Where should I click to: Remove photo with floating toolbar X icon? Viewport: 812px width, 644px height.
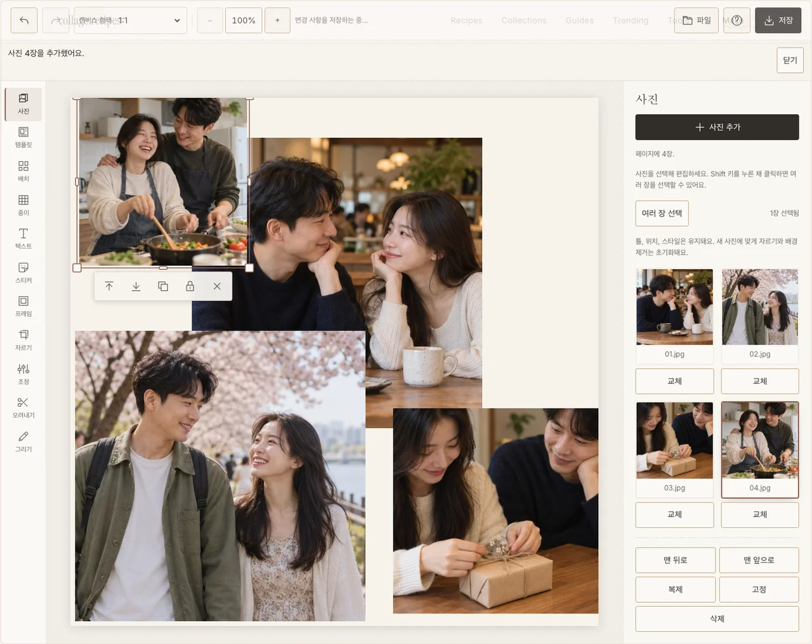[217, 286]
